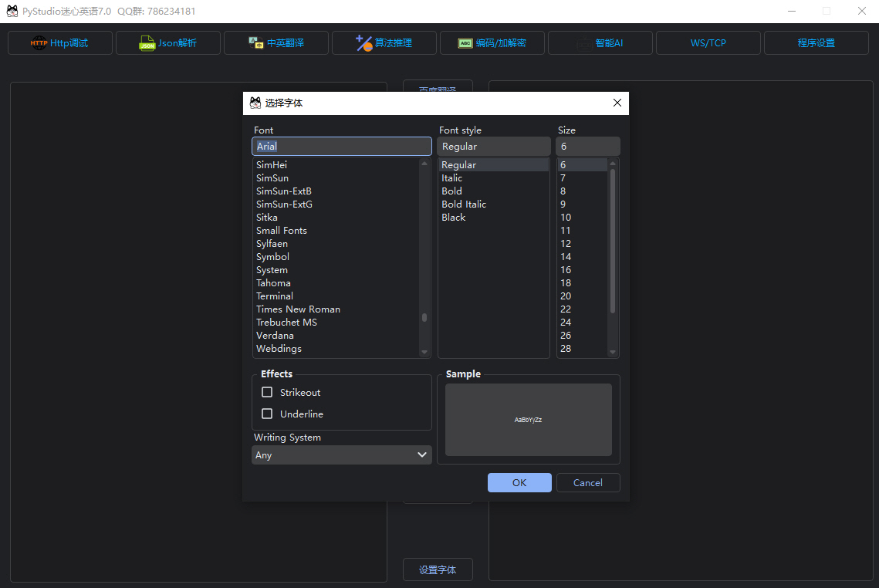Open the Json解析 tool icon

(x=147, y=43)
